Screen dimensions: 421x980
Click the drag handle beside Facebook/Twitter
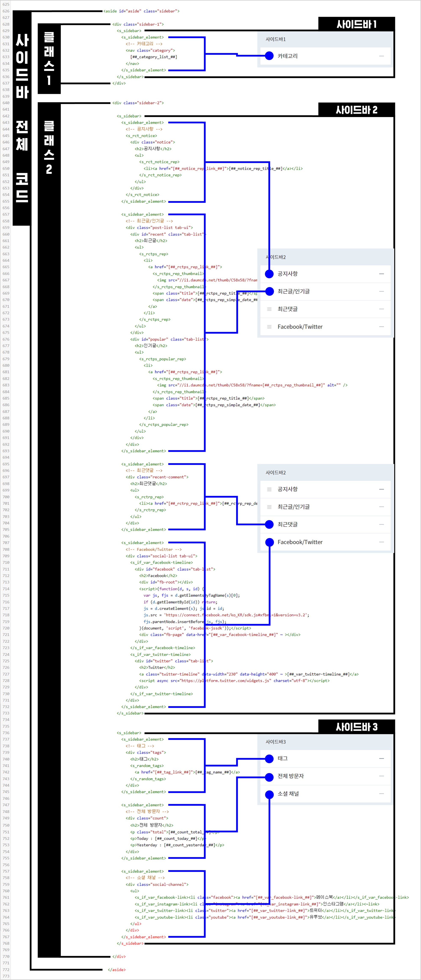point(269,326)
